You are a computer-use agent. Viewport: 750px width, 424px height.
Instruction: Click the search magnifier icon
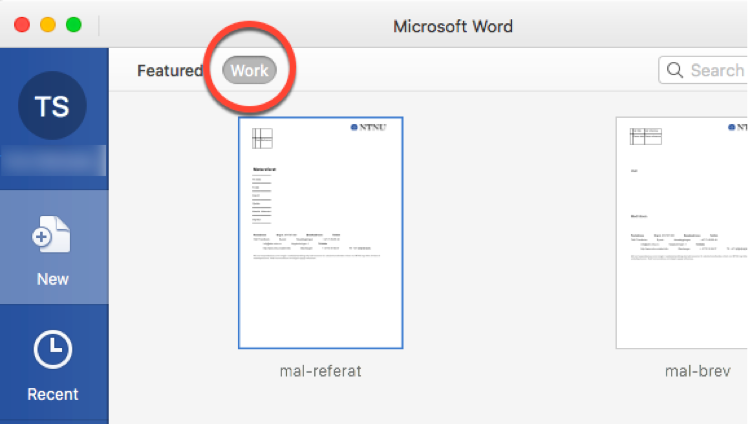click(674, 70)
